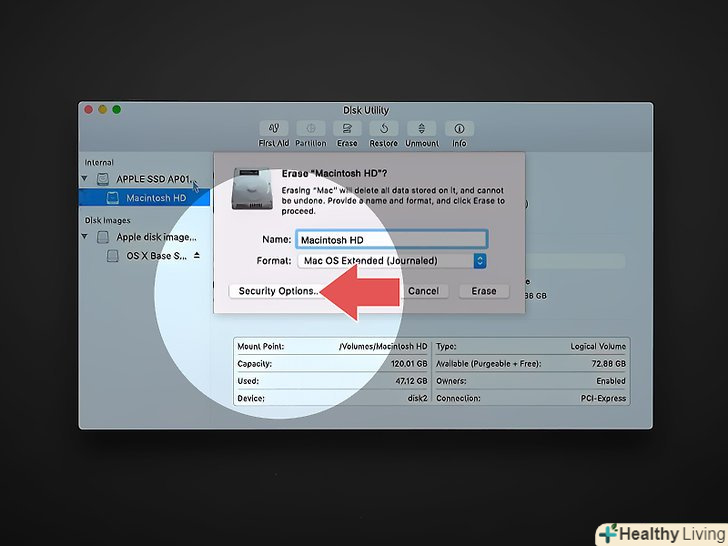Click the hard drive icon in Erase dialog
The height and width of the screenshot is (546, 728).
[252, 188]
